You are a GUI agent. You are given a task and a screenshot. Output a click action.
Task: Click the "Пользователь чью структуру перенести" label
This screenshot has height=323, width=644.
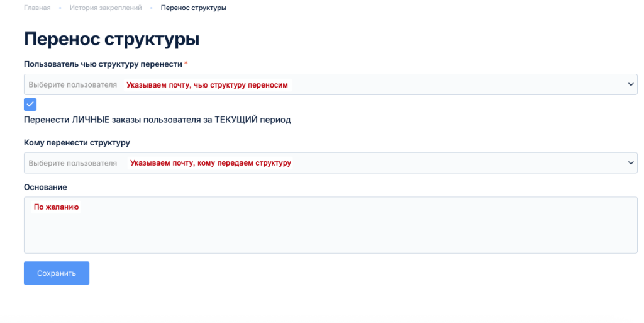click(x=103, y=64)
